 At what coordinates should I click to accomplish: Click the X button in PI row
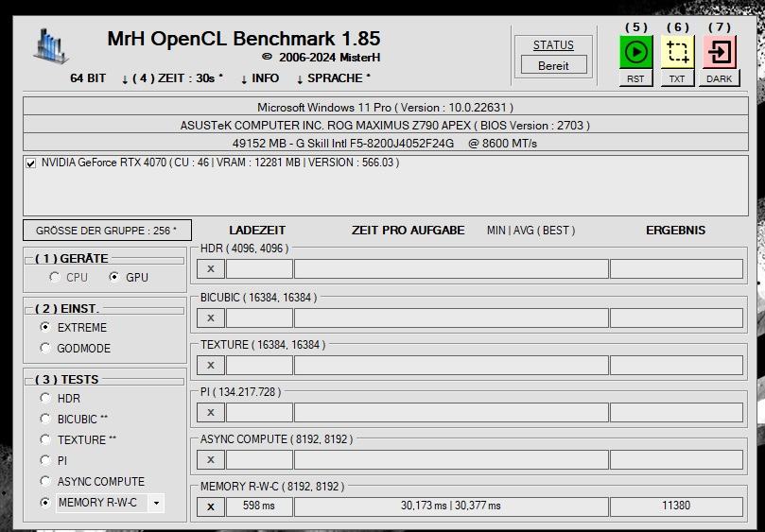click(211, 413)
